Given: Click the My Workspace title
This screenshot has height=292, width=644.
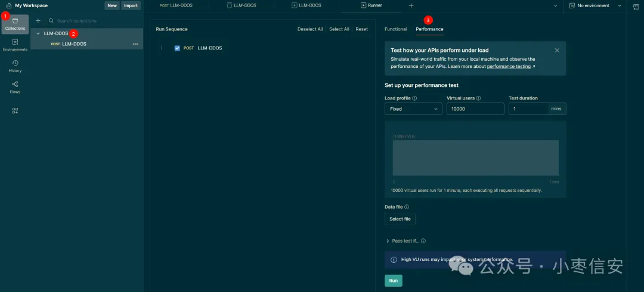Looking at the screenshot, I should pyautogui.click(x=31, y=6).
